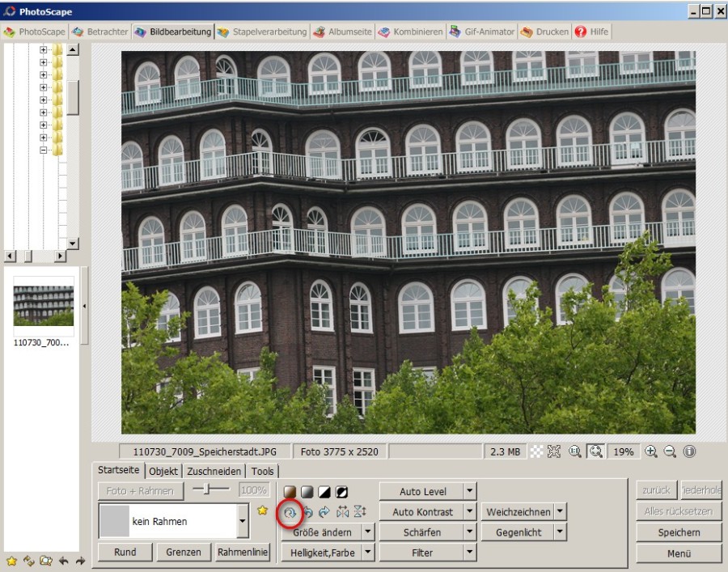The image size is (728, 572).
Task: Click the Weichzeichnen button
Action: [x=518, y=511]
